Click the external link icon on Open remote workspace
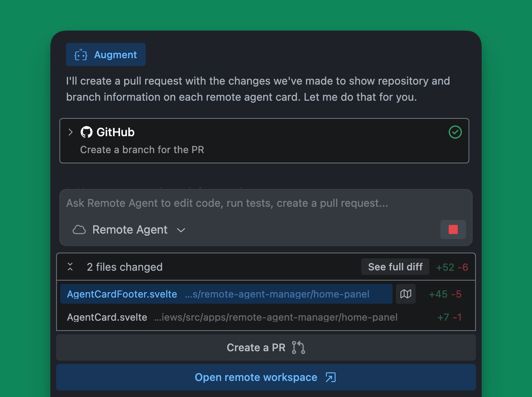The image size is (532, 397). [x=330, y=377]
